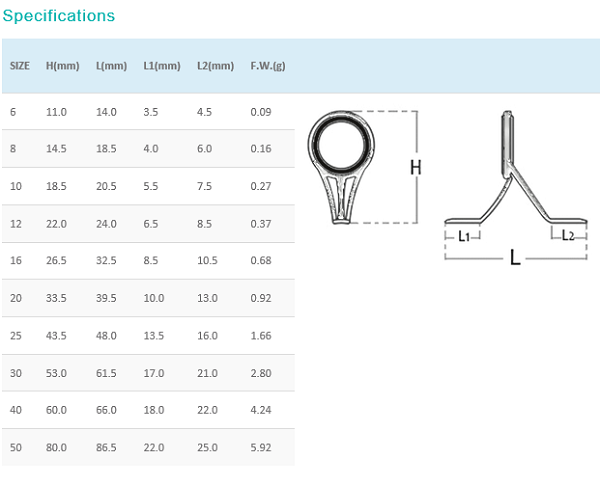Click the L2 label on side diagram

click(568, 235)
